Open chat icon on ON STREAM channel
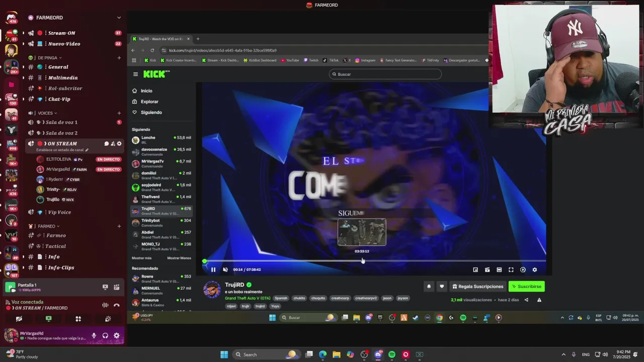 [x=106, y=144]
